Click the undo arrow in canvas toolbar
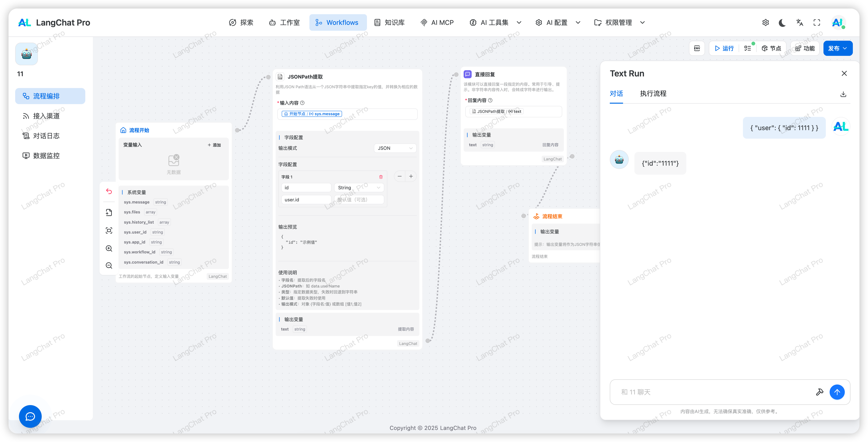The height and width of the screenshot is (442, 868). pyautogui.click(x=109, y=191)
